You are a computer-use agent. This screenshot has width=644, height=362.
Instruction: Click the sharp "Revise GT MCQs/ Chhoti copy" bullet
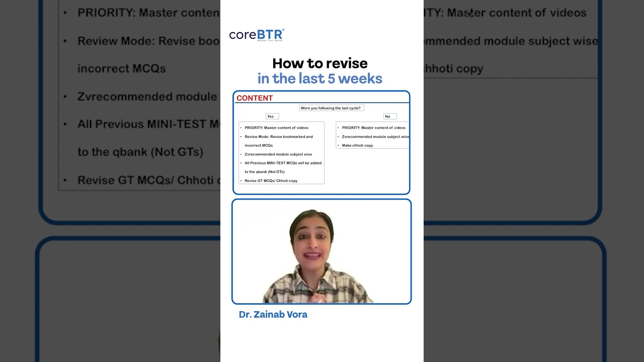click(271, 181)
